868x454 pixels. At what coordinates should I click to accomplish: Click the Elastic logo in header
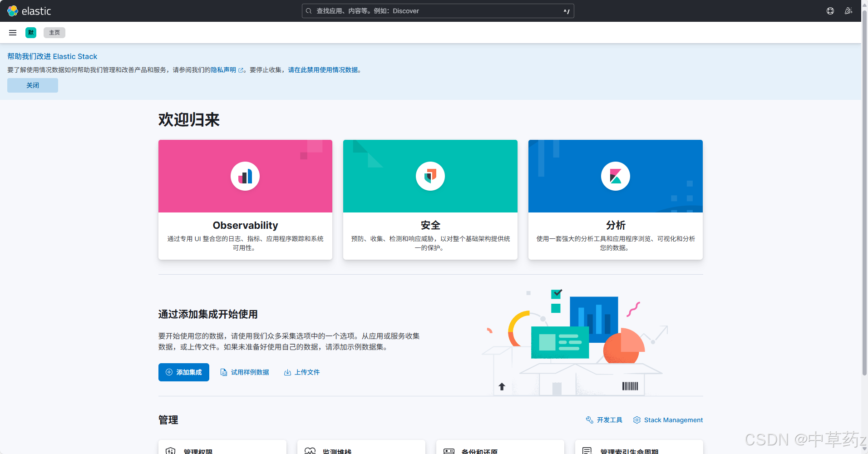coord(29,11)
